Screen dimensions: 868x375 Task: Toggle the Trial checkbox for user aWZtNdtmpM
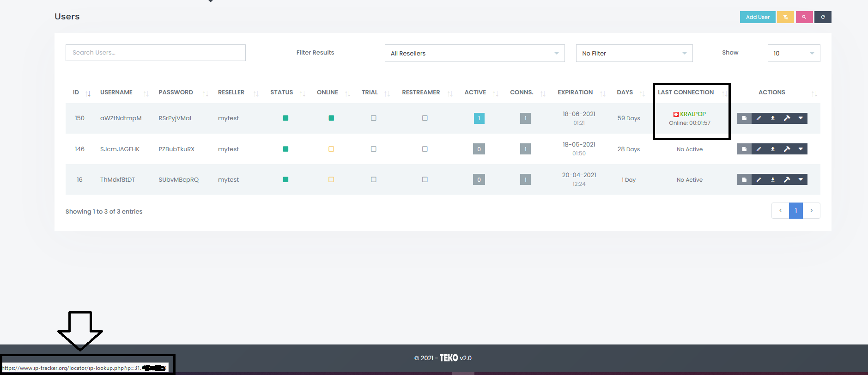coord(373,118)
